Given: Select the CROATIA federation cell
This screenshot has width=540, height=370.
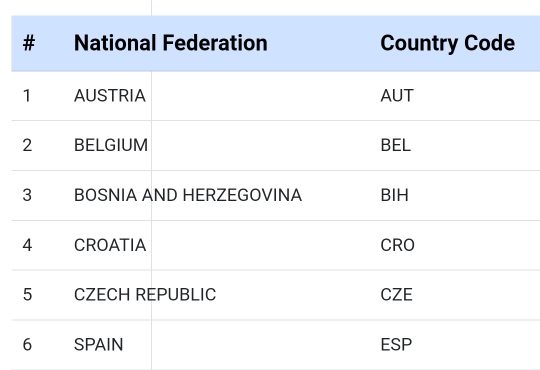Looking at the screenshot, I should [x=110, y=245].
